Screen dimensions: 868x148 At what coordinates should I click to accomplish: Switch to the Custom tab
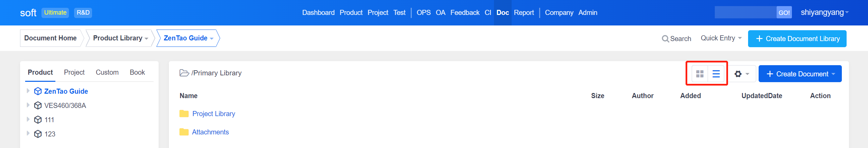coord(107,72)
